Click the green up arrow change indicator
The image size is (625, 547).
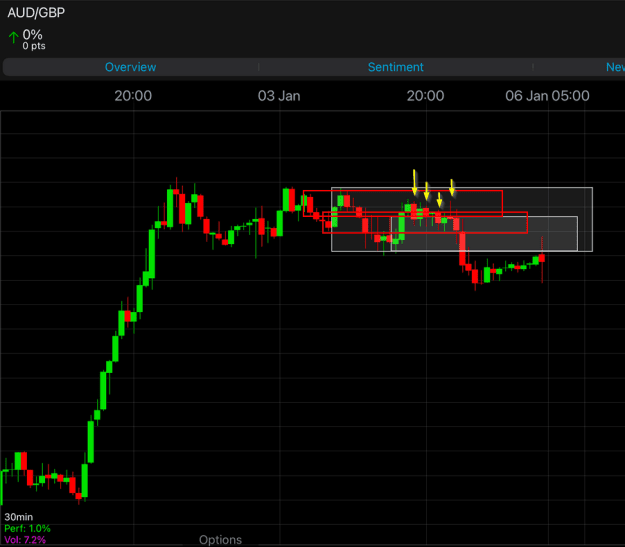pyautogui.click(x=13, y=37)
